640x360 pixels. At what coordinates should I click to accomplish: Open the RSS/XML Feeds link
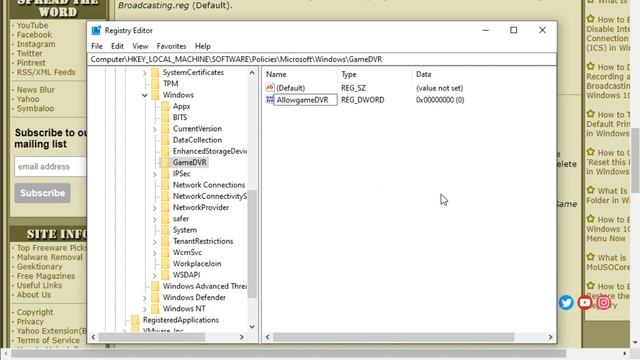click(x=46, y=72)
